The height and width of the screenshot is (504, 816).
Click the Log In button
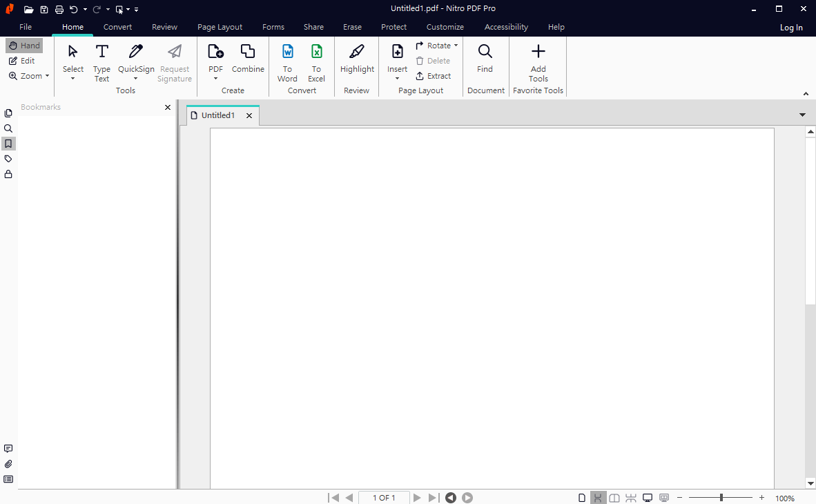tap(791, 28)
